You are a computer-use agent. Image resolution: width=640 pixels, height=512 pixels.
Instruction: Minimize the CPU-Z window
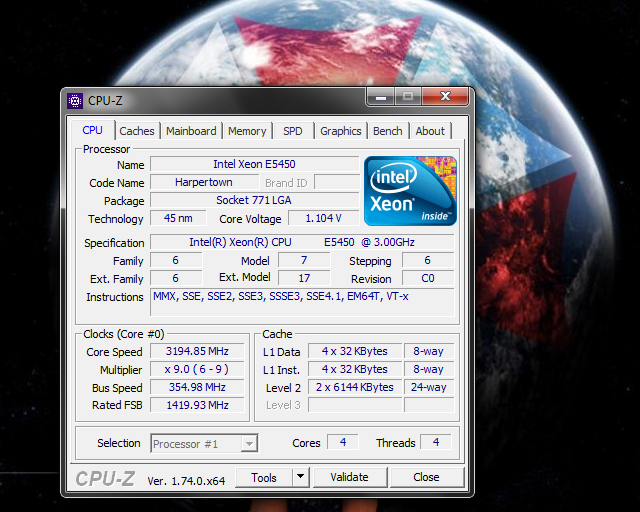coord(380,97)
